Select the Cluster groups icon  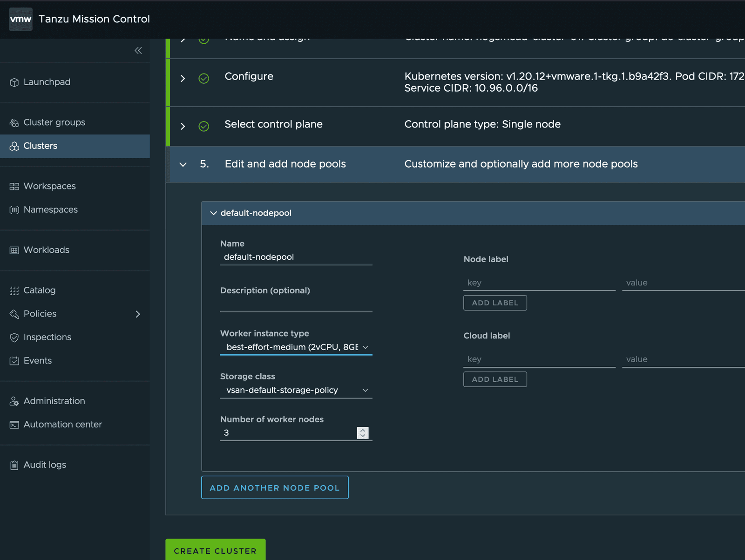(x=14, y=122)
